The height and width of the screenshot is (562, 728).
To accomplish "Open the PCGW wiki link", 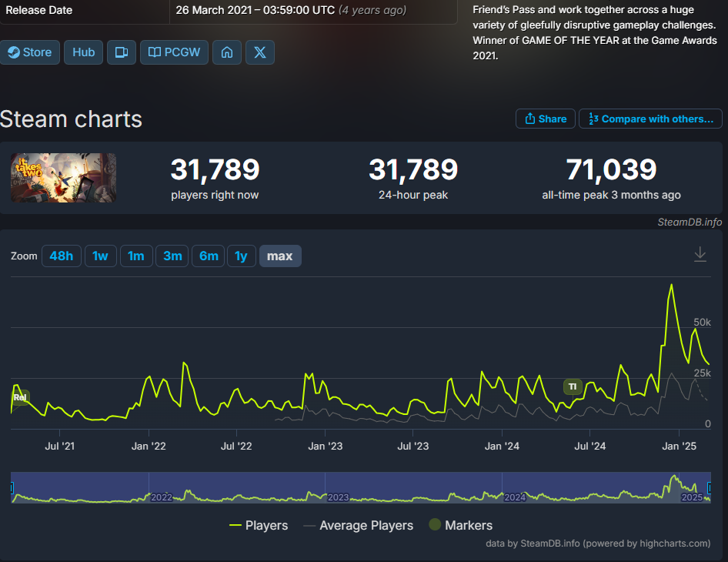I will click(174, 52).
